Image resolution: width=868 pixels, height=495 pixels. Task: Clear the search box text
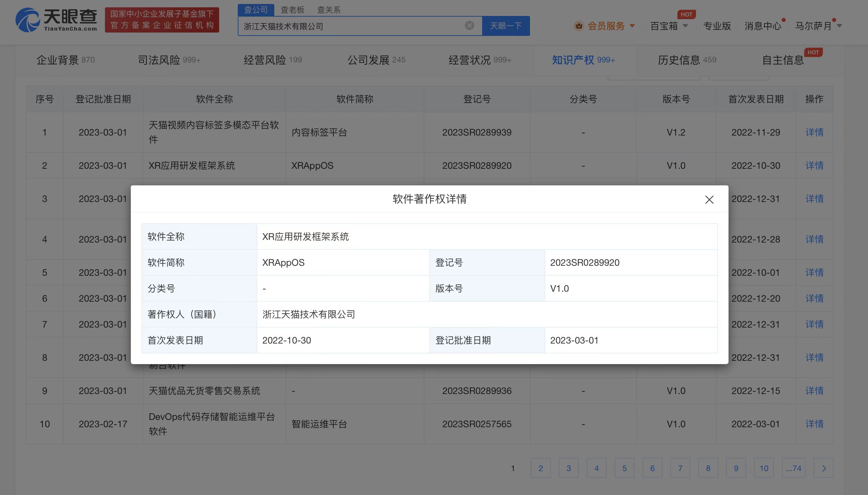(x=469, y=26)
